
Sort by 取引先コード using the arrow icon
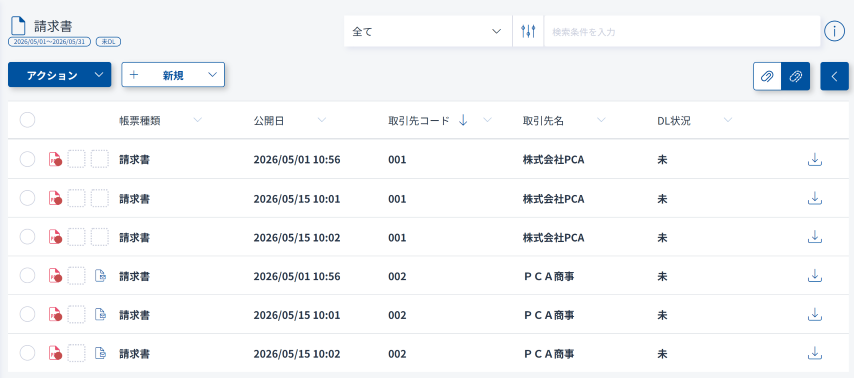coord(463,120)
